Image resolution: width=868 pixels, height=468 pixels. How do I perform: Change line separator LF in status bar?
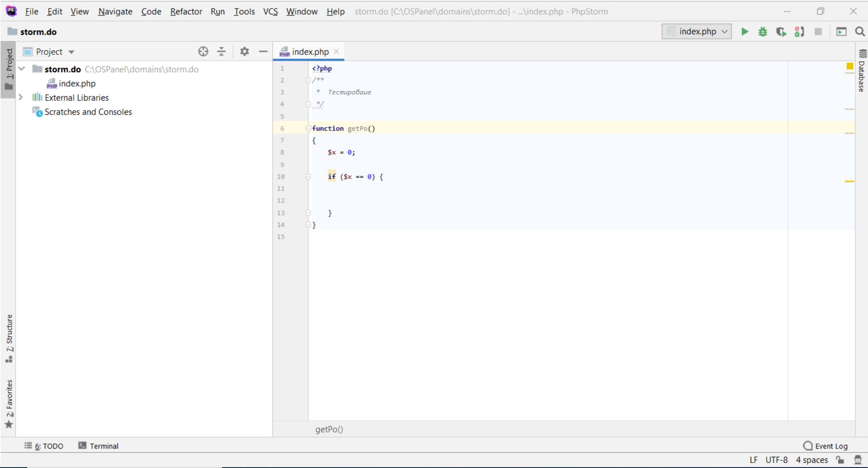pos(753,460)
